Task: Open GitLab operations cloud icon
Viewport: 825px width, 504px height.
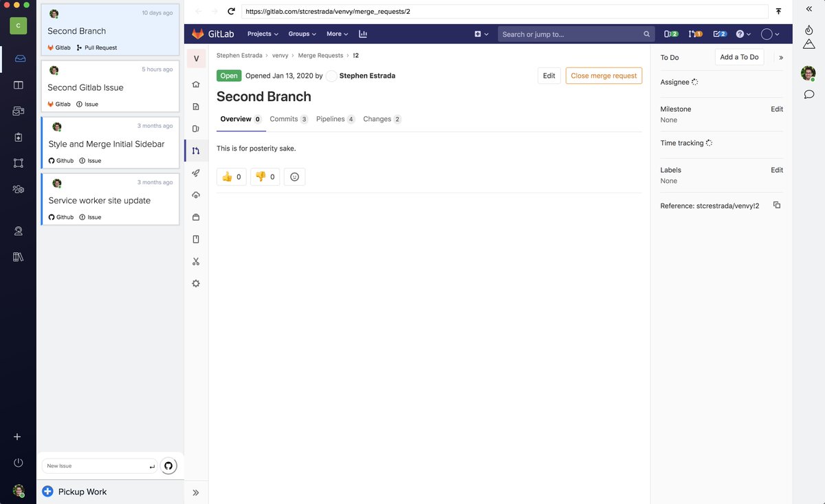Action: pos(196,195)
